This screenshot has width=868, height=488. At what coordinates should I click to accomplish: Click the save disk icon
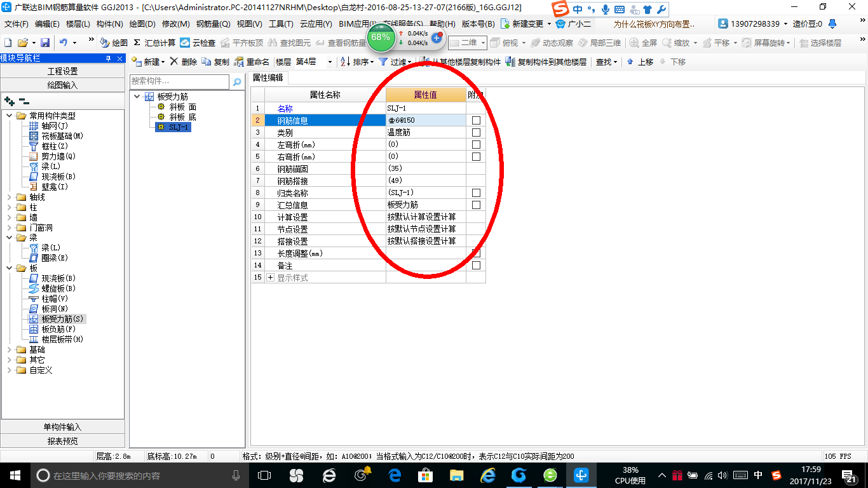(45, 43)
